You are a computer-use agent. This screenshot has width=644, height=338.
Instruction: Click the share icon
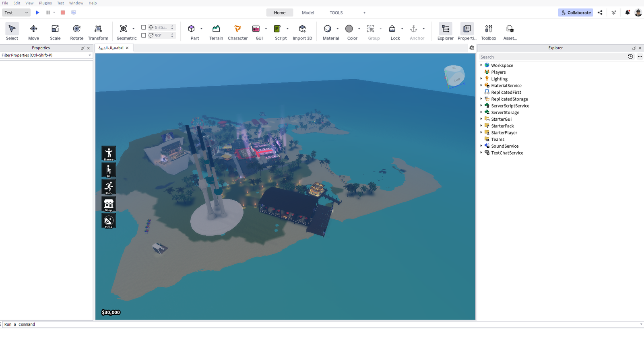600,12
